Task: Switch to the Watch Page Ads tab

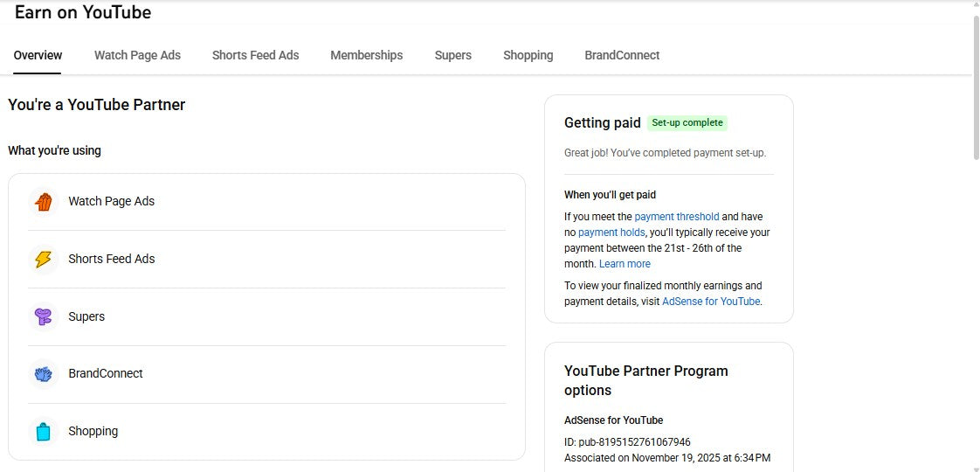Action: pyautogui.click(x=137, y=55)
